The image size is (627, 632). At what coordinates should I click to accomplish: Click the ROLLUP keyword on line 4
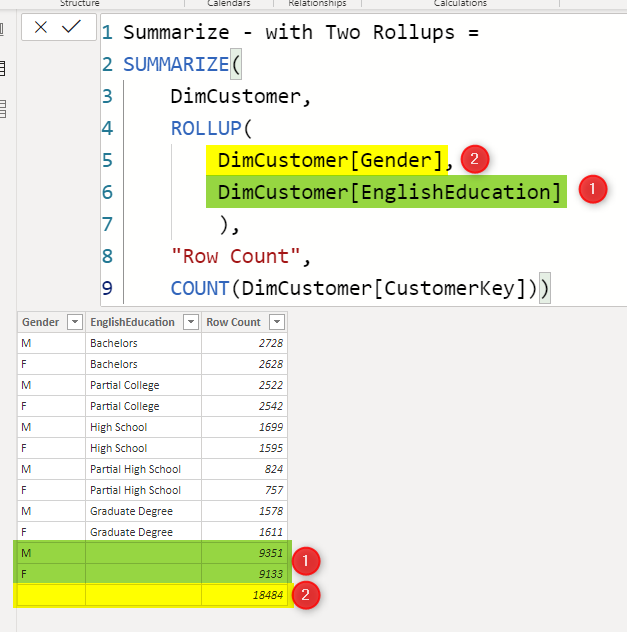[206, 128]
